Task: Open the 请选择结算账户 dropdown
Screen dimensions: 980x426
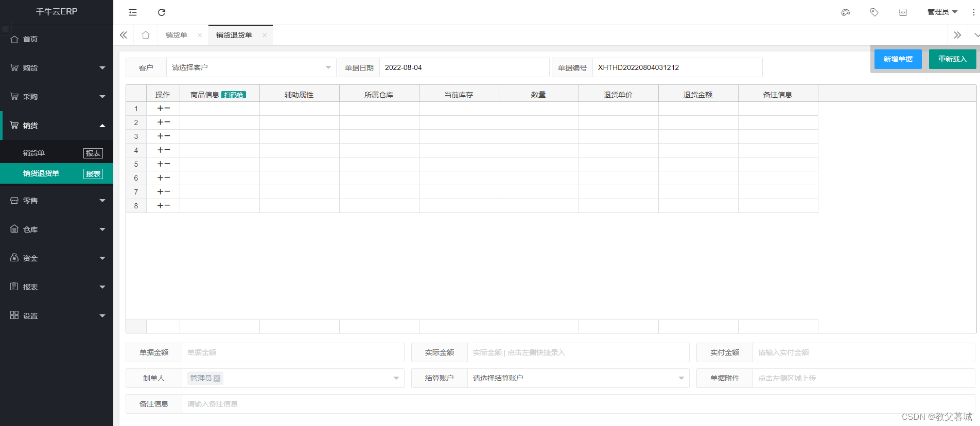Action: click(x=578, y=378)
